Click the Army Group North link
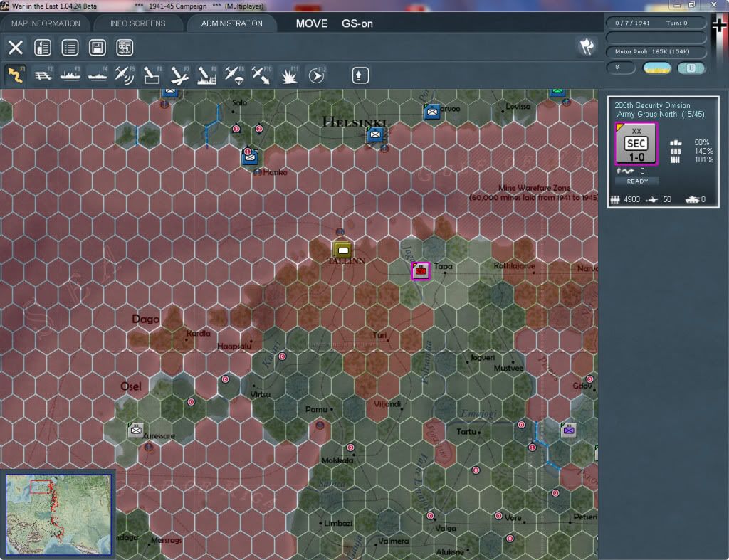The image size is (729, 560). pos(646,115)
